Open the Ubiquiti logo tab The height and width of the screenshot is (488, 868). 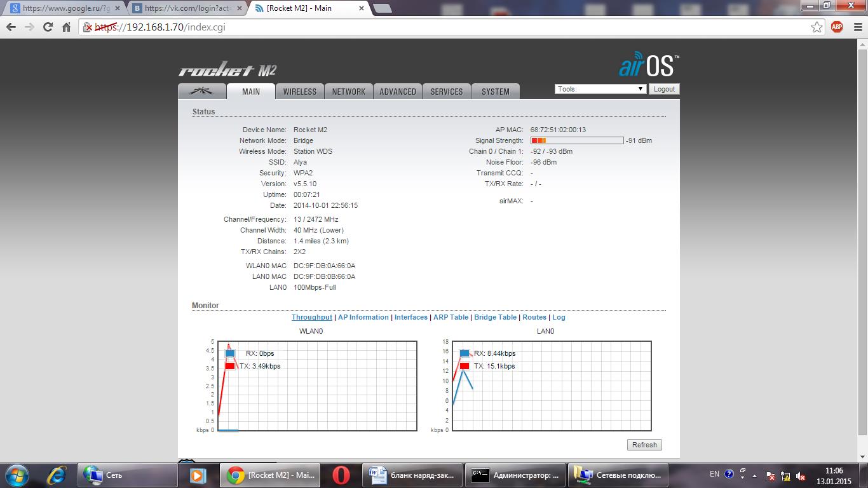pyautogui.click(x=201, y=91)
